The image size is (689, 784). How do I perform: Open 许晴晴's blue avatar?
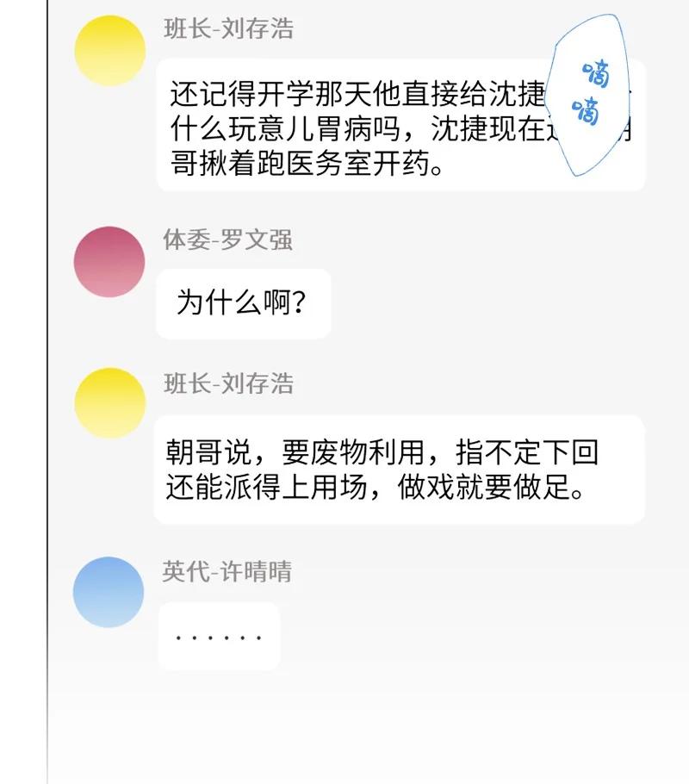(x=109, y=592)
